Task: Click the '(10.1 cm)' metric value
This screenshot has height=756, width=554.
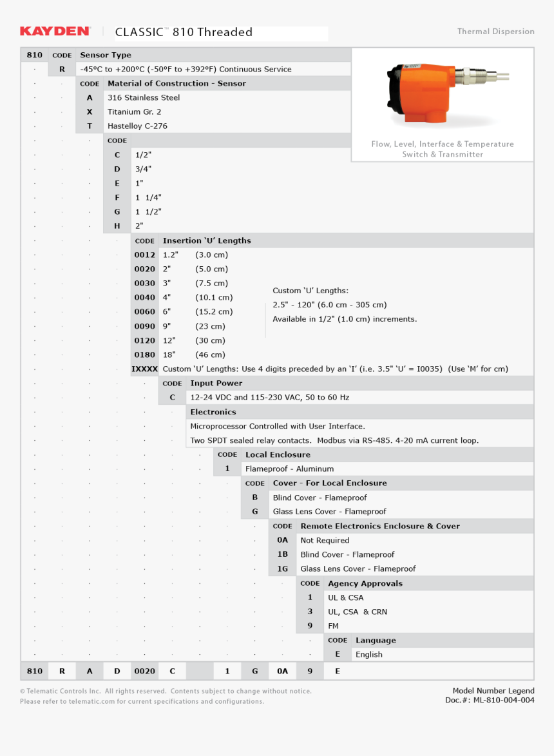Action: (214, 298)
